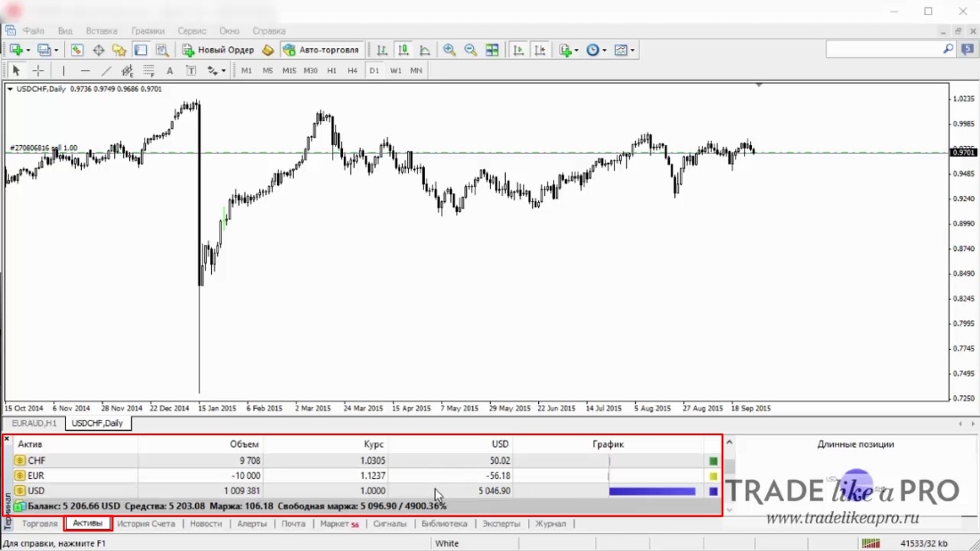This screenshot has height=551, width=980.
Task: Open the Profiles icon in the toolbar
Action: pyautogui.click(x=43, y=50)
